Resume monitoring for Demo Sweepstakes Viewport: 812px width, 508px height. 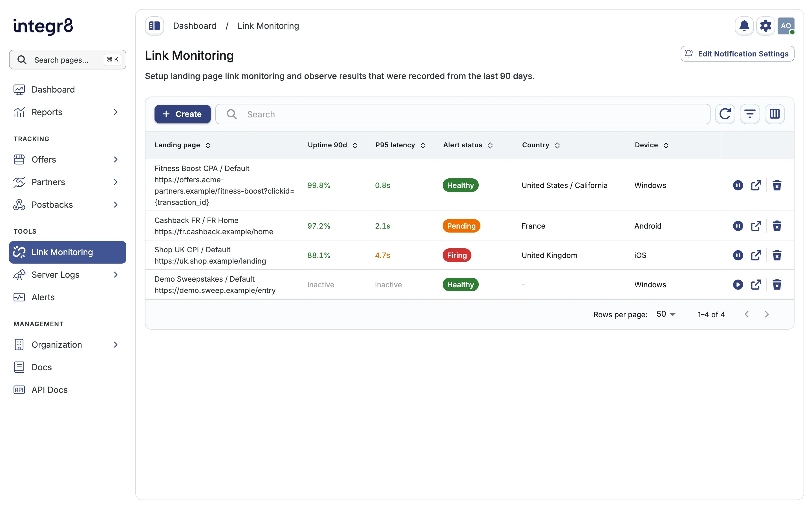738,284
